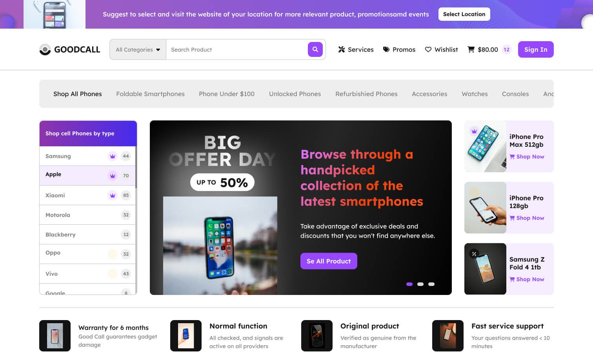
Task: Expand the All Categories dropdown
Action: click(138, 49)
